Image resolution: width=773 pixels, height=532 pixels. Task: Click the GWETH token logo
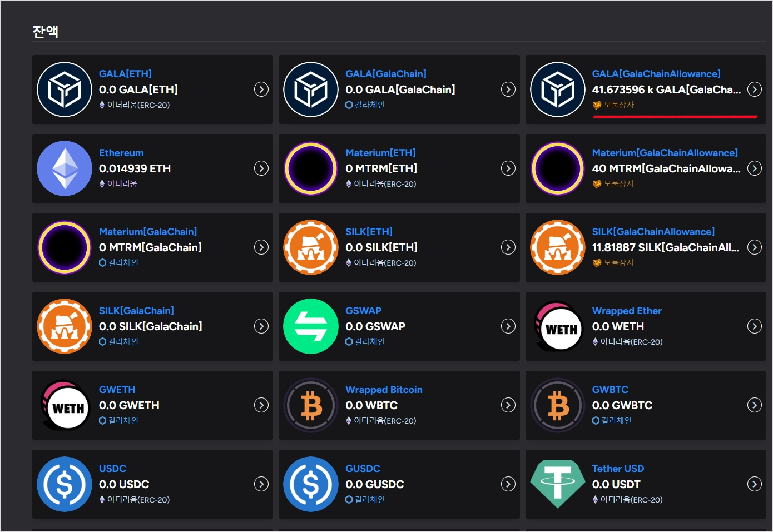(x=65, y=405)
